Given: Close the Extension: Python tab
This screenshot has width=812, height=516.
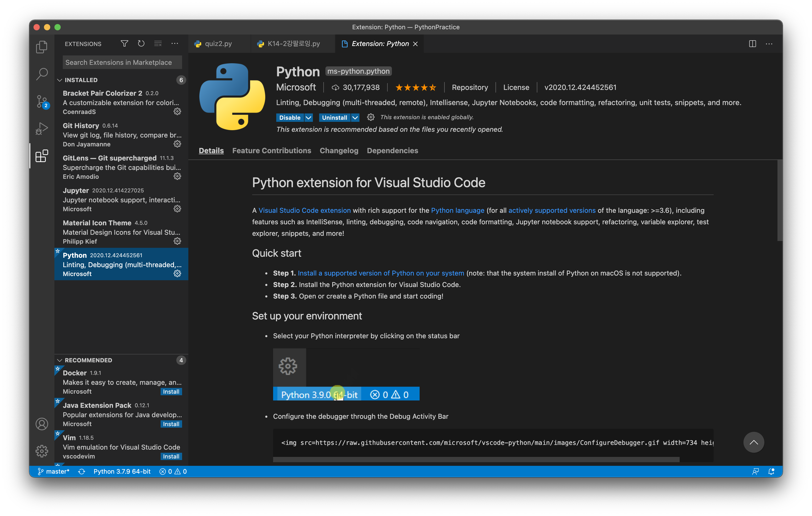Looking at the screenshot, I should point(415,44).
